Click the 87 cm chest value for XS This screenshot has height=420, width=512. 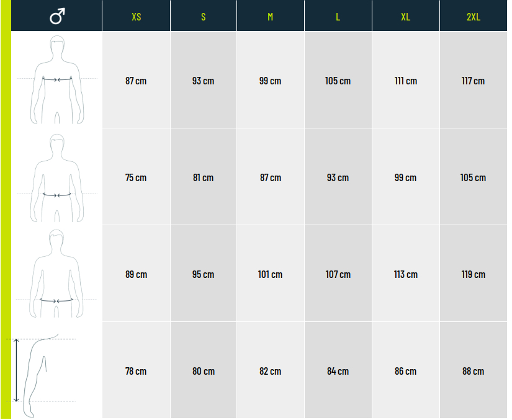click(x=136, y=81)
